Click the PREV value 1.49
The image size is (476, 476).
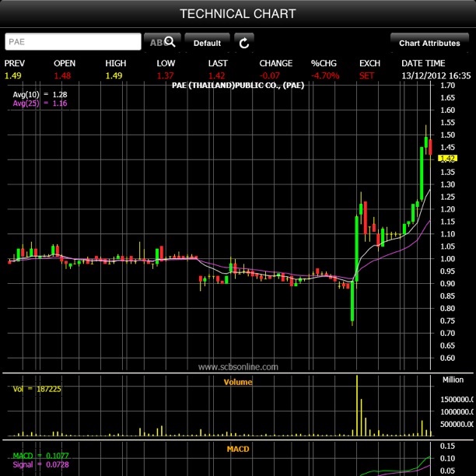(12, 75)
